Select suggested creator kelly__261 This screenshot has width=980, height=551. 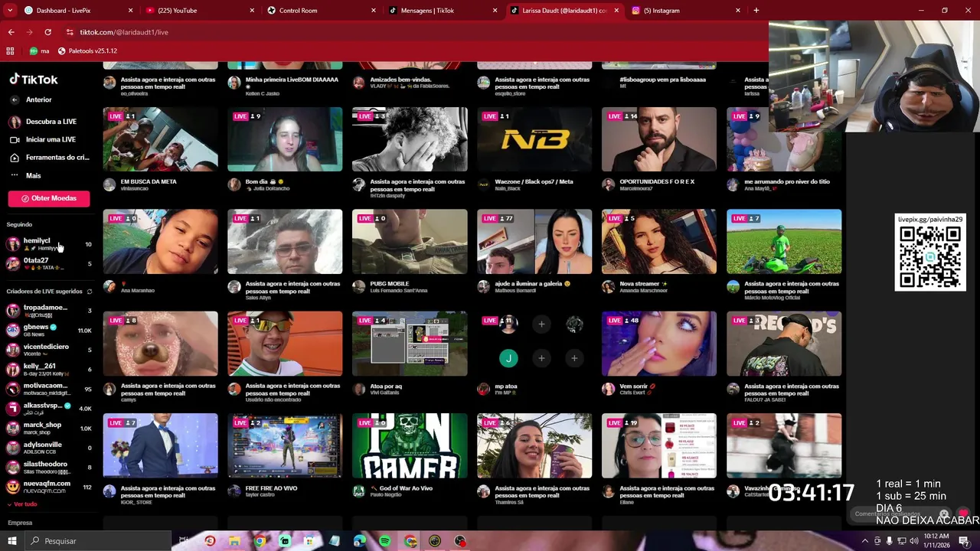pyautogui.click(x=49, y=370)
